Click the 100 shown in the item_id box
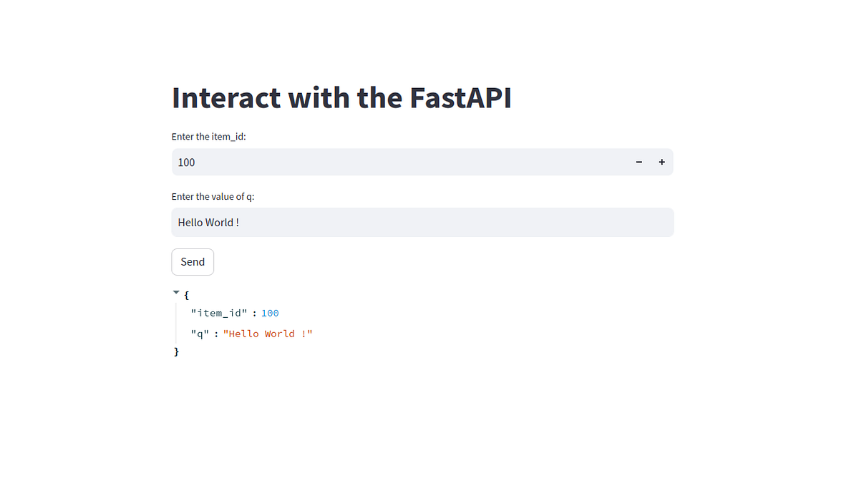 186,162
